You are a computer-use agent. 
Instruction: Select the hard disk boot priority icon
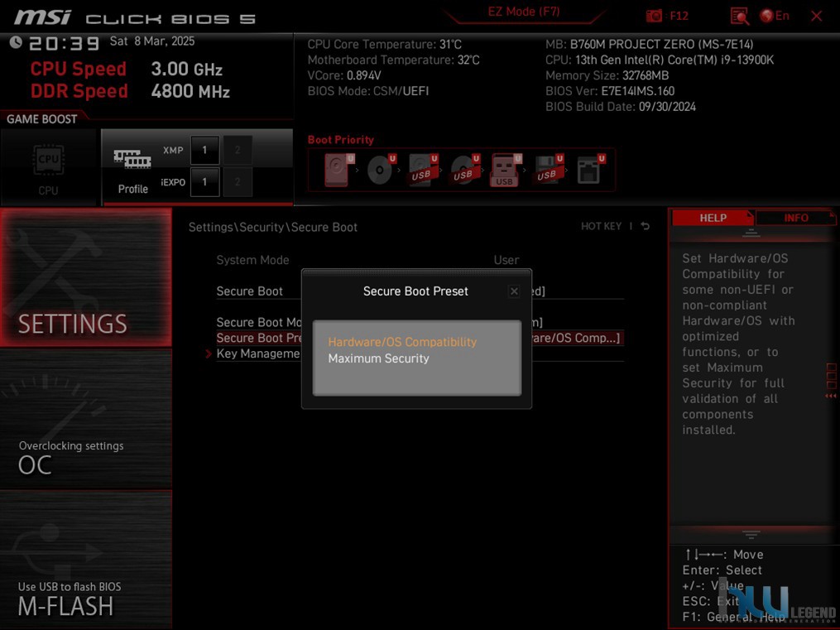(339, 170)
